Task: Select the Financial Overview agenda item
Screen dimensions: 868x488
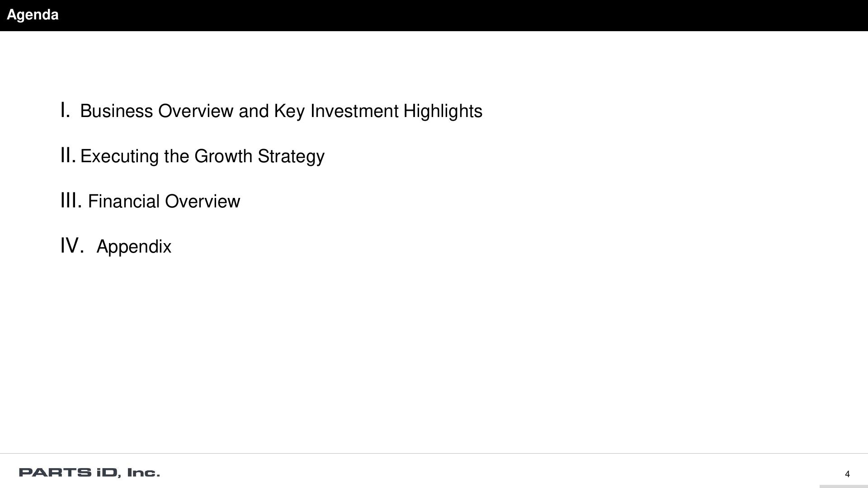Action: 164,202
